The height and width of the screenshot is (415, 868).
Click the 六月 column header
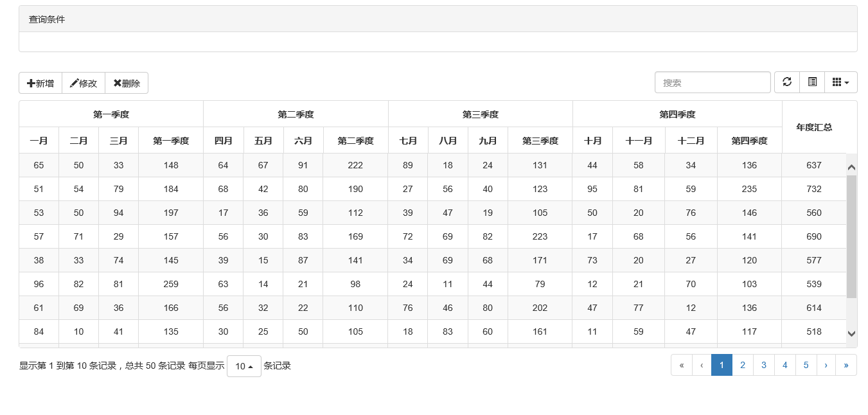[303, 141]
